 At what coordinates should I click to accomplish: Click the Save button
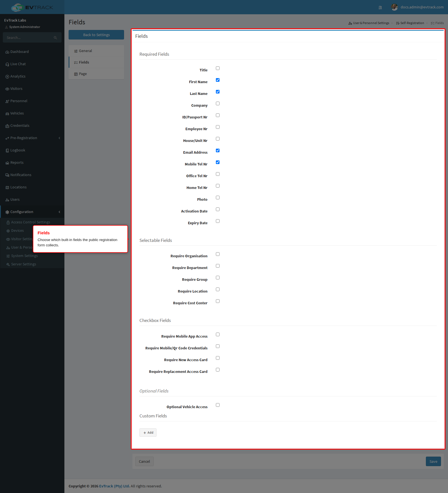pyautogui.click(x=433, y=462)
